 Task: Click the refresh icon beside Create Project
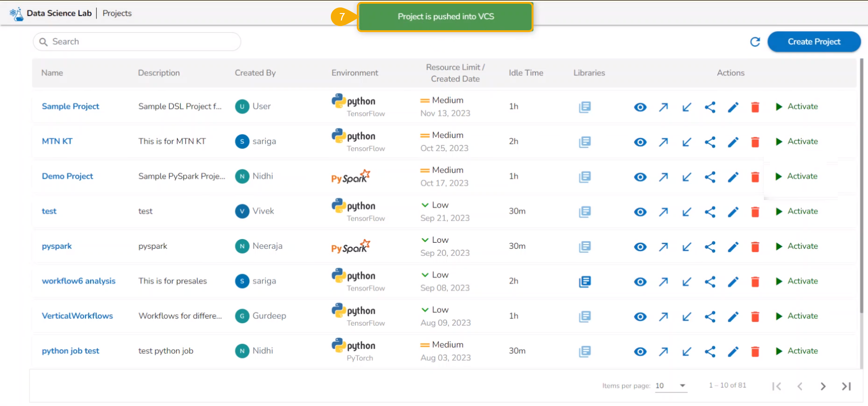[755, 42]
